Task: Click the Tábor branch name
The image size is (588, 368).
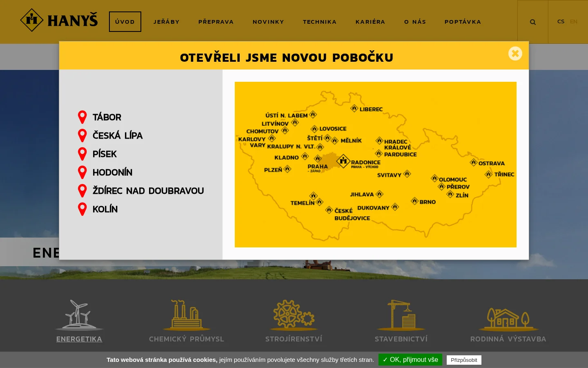Action: coord(107,117)
